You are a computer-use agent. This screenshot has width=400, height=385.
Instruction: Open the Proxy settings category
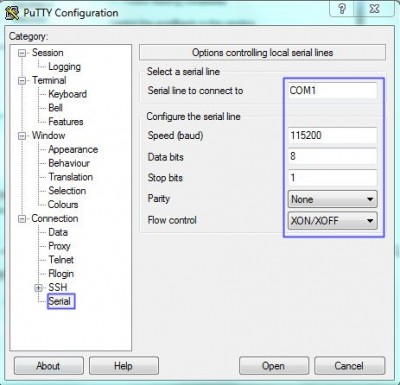point(59,246)
